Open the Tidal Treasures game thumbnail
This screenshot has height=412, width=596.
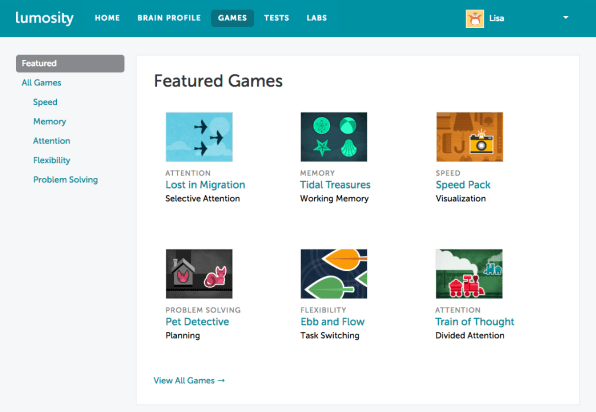pyautogui.click(x=334, y=137)
